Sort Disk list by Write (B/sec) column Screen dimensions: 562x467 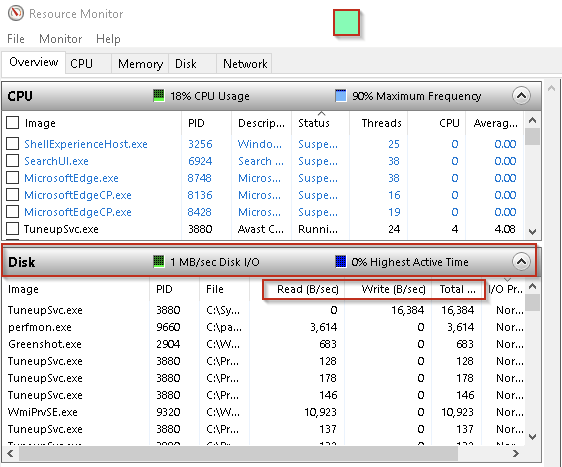coord(388,289)
